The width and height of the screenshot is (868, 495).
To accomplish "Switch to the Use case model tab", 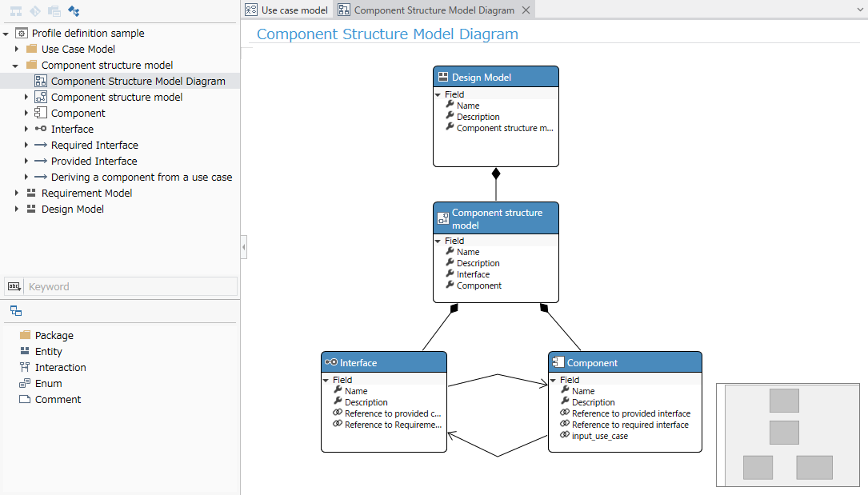I will tap(287, 10).
